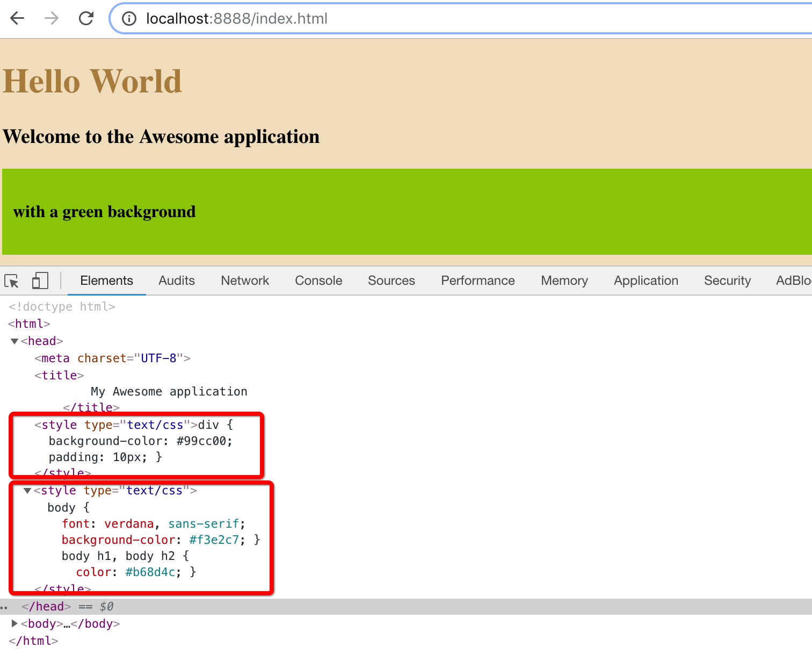Open the Performance tab

478,281
